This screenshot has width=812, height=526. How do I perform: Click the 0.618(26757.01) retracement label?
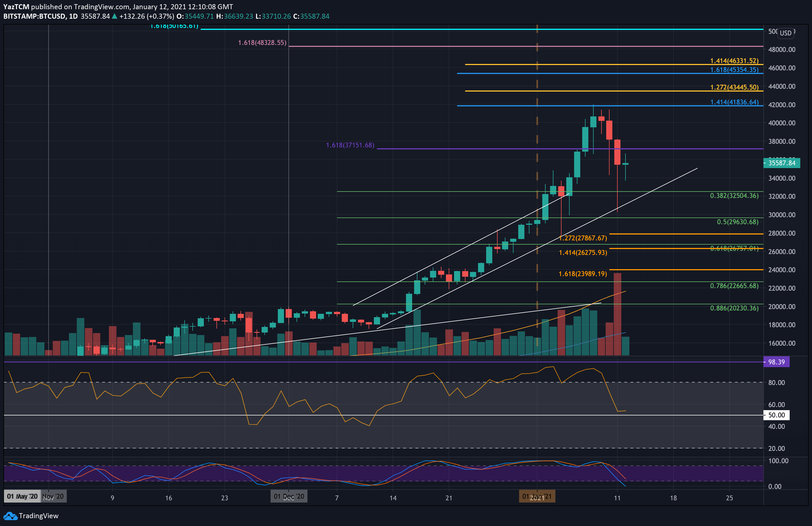coord(734,248)
